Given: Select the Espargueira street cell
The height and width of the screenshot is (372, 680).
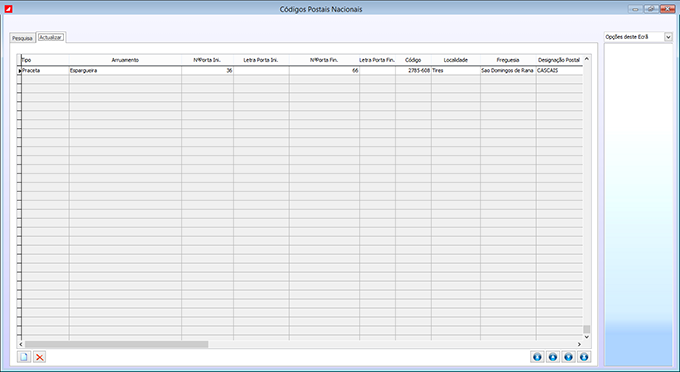Looking at the screenshot, I should coord(125,70).
